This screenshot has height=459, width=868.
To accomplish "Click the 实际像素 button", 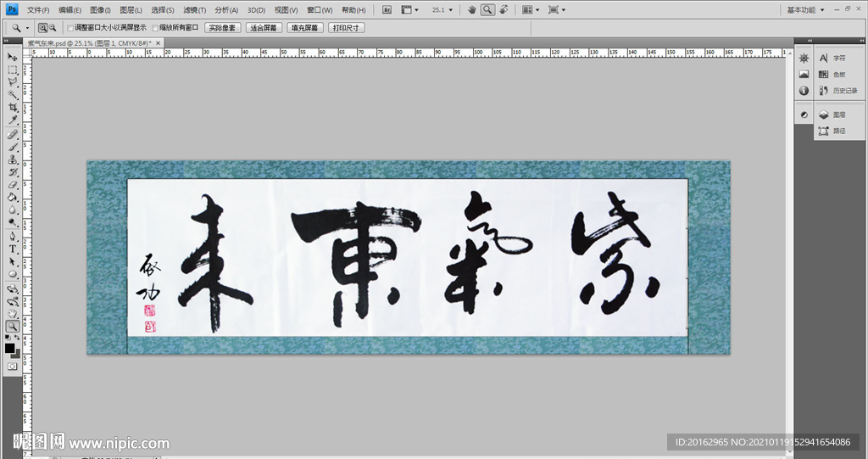I will [x=222, y=28].
